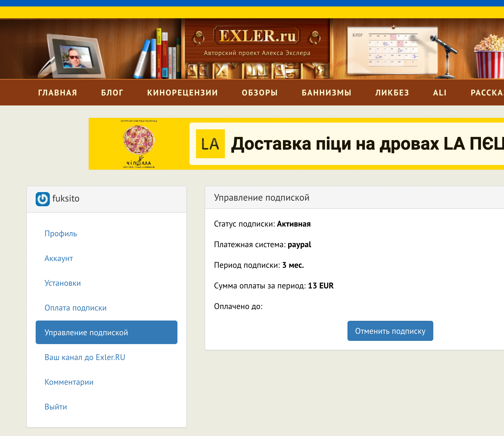Click the fuksito user avatar icon
Viewport: 504px width, 436px height.
coord(43,199)
